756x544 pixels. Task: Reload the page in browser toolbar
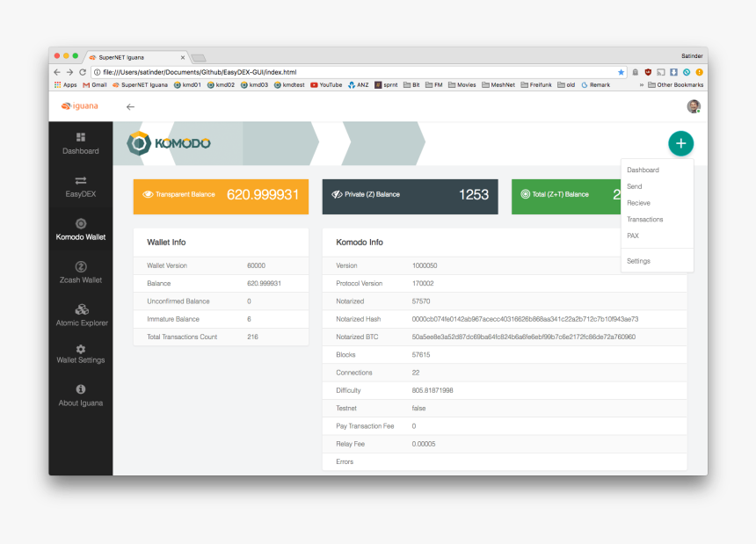coord(83,72)
